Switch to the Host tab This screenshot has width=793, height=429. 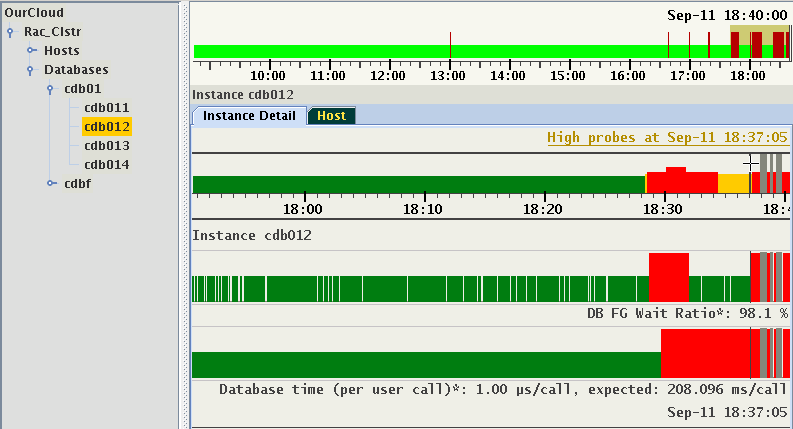(331, 116)
